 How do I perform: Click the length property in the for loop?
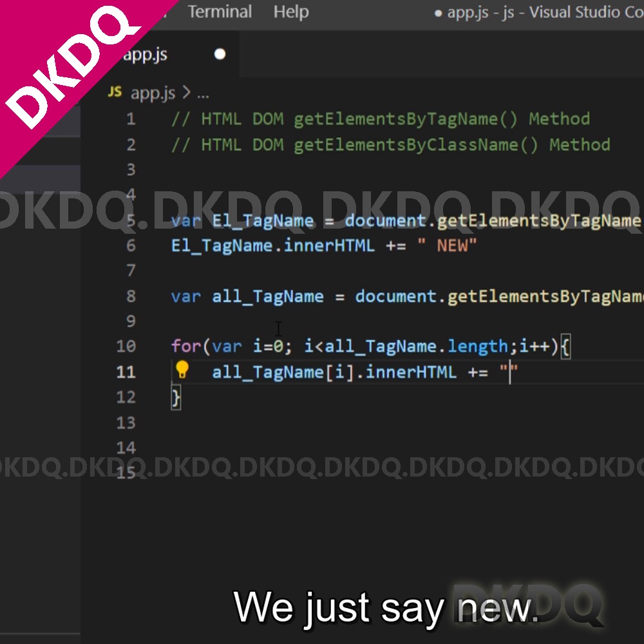coord(477,346)
